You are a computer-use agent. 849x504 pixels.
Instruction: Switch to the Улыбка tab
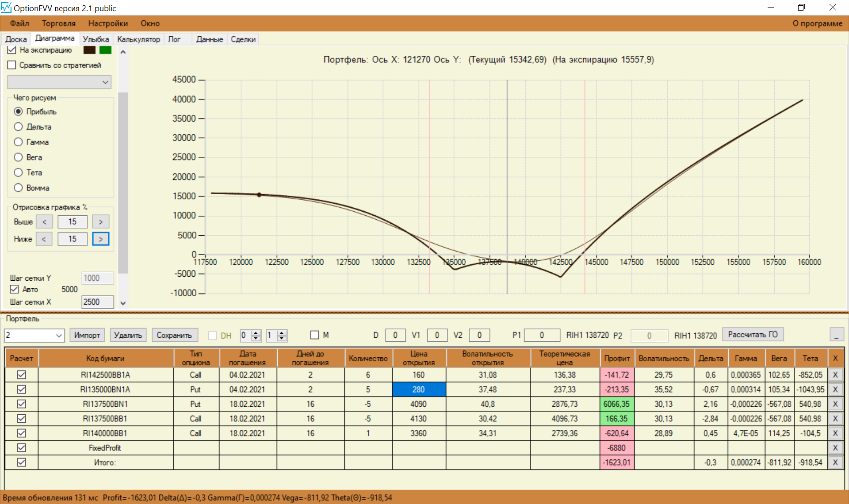click(x=96, y=39)
